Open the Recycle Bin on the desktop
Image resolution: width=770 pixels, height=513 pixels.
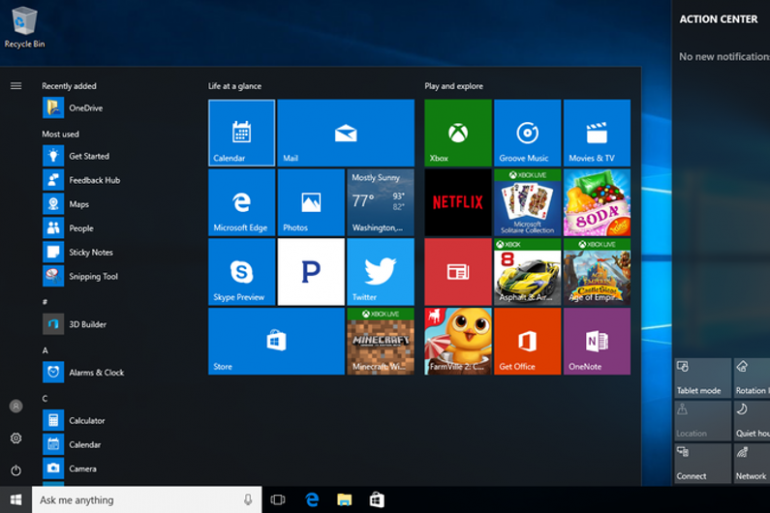pyautogui.click(x=24, y=27)
